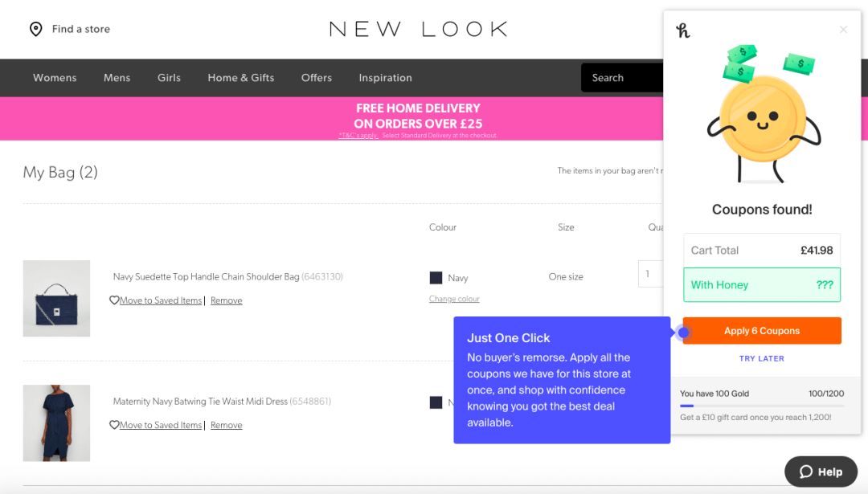Click the NEW LOOK logo

[419, 29]
